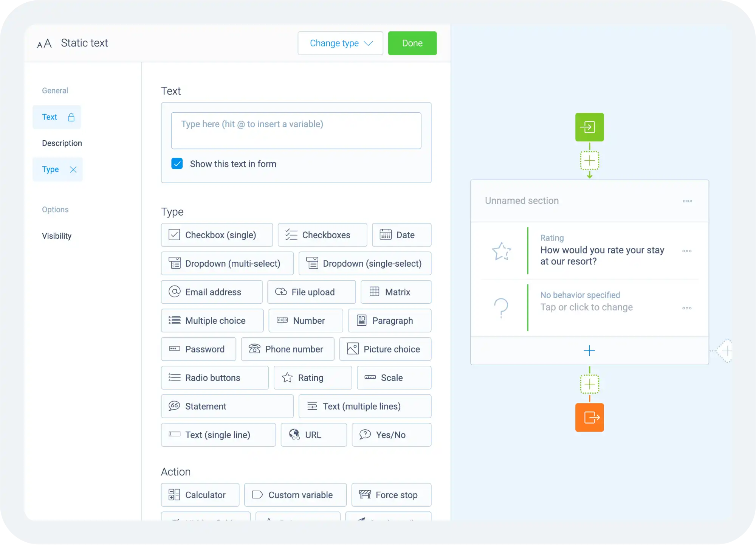The height and width of the screenshot is (545, 756).
Task: Select the Matrix field type icon
Action: tap(374, 292)
